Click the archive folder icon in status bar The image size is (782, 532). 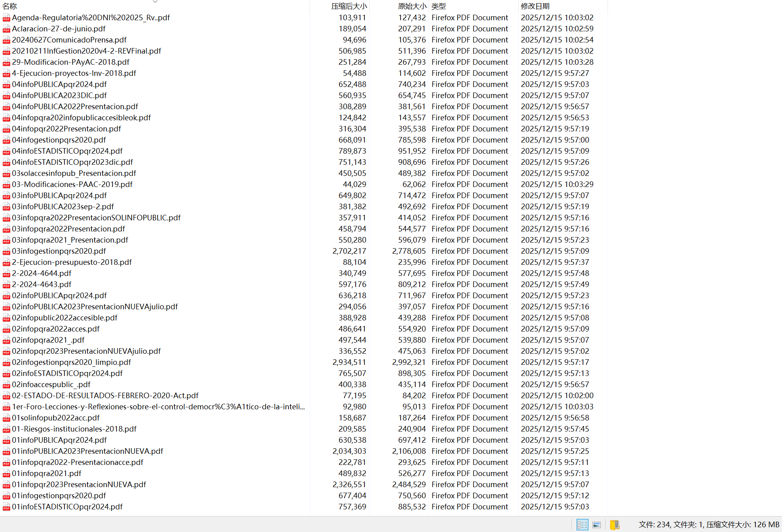point(614,524)
